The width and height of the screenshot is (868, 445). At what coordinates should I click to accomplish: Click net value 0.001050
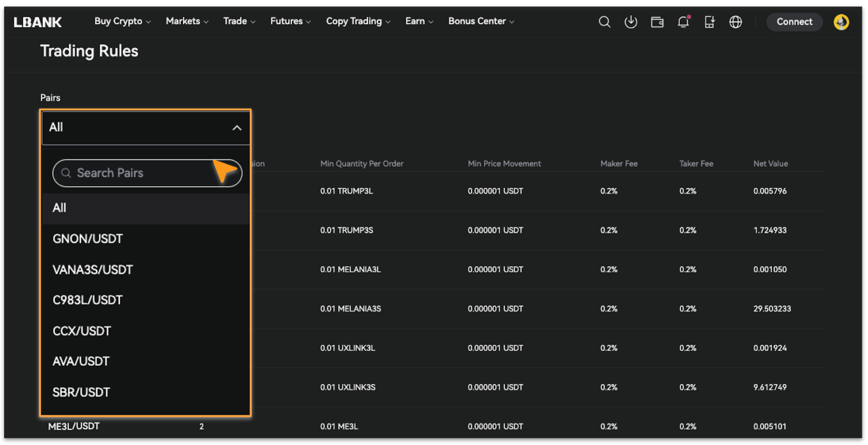pyautogui.click(x=770, y=270)
